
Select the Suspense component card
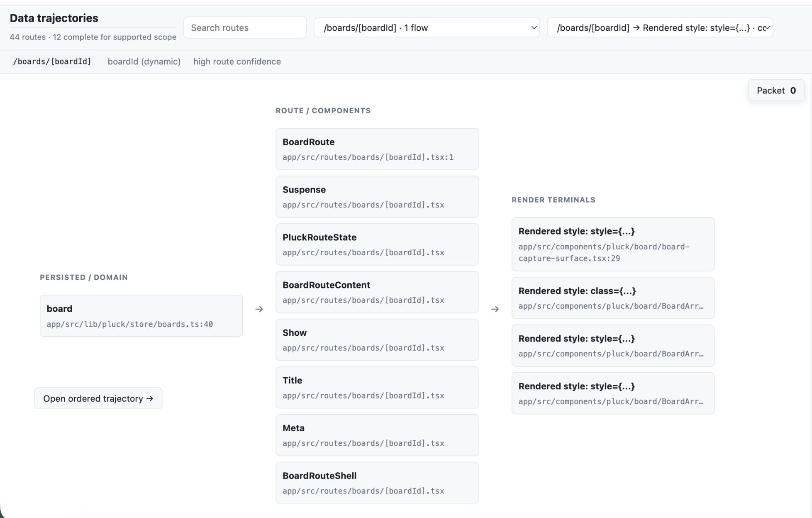(377, 197)
